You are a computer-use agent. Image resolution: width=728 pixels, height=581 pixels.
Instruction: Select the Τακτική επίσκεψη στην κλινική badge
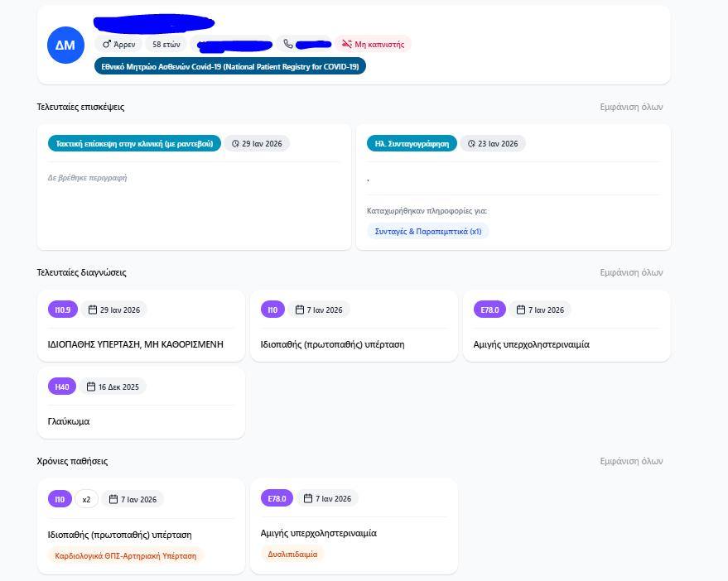tap(134, 144)
